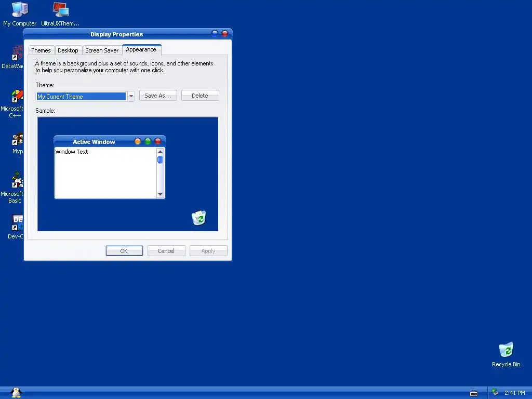Select the Appearance tab
532x399 pixels.
click(141, 49)
